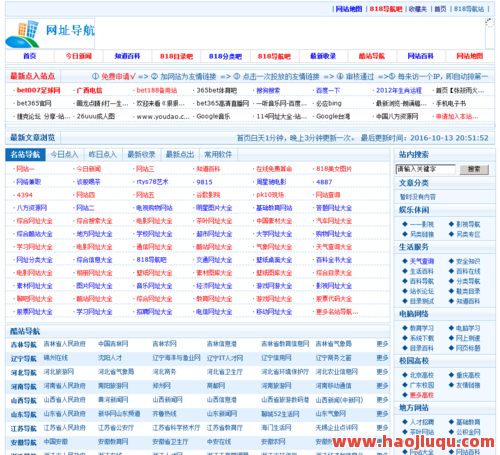The image size is (500, 455).
Task: Open the 吉林导航 row heading
Action: (23, 344)
